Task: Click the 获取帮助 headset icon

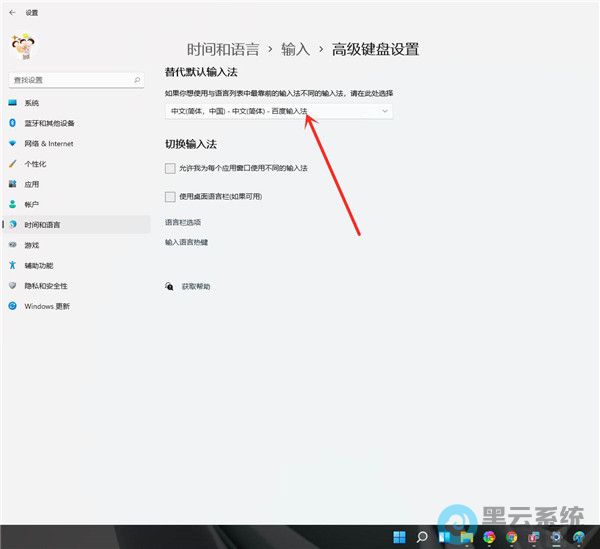Action: pyautogui.click(x=169, y=286)
